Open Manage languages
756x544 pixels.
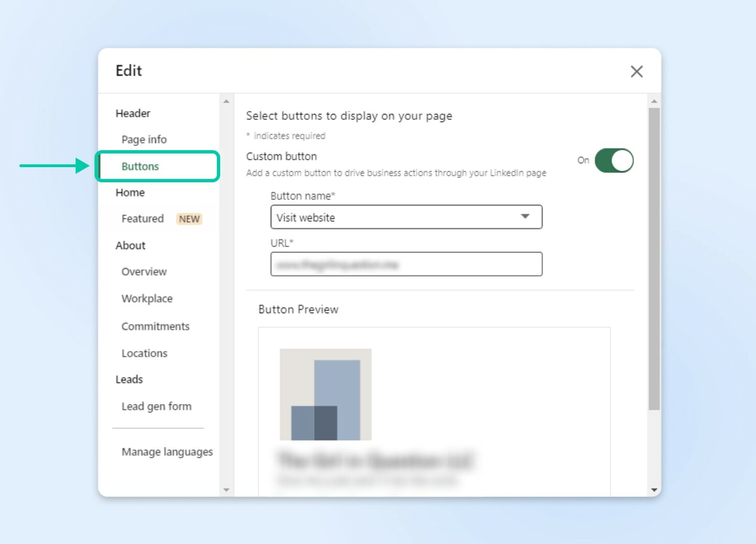click(x=167, y=452)
